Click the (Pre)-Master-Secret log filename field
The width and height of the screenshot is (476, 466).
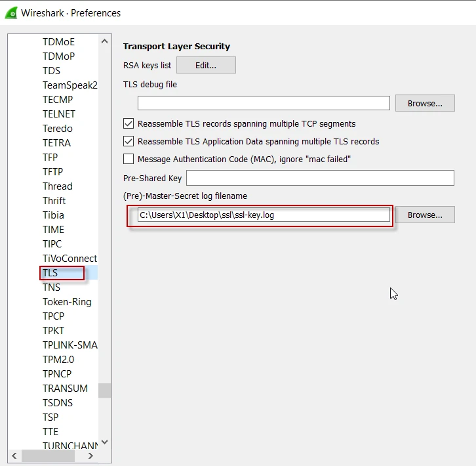click(x=264, y=215)
